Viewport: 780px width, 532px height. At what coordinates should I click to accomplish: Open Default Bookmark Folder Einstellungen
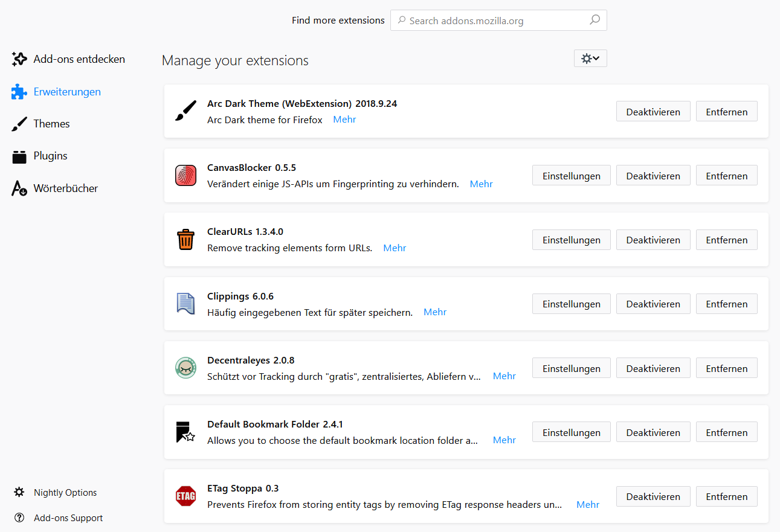click(x=572, y=432)
